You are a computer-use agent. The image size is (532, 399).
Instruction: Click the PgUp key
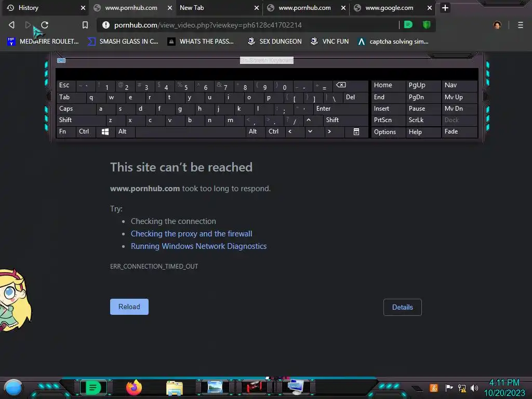coord(423,85)
